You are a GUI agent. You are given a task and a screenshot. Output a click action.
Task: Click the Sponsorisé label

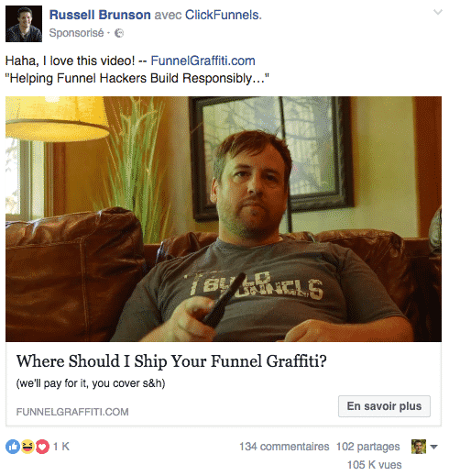pyautogui.click(x=76, y=33)
